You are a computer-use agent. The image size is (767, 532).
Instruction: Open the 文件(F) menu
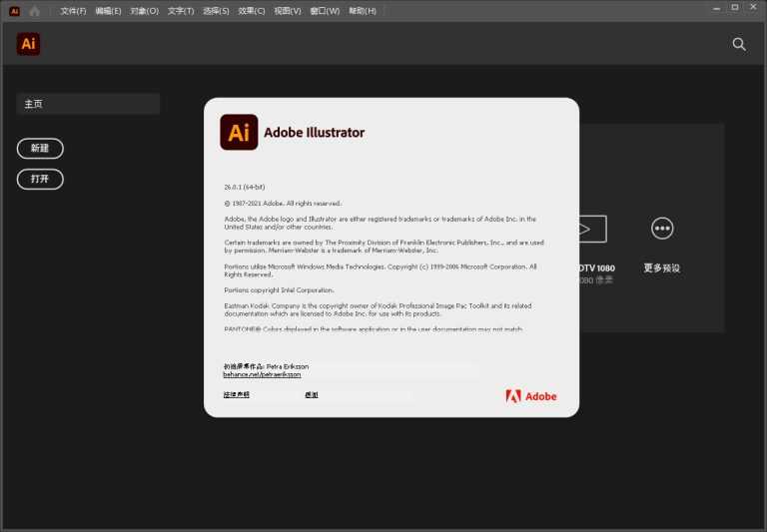tap(73, 11)
